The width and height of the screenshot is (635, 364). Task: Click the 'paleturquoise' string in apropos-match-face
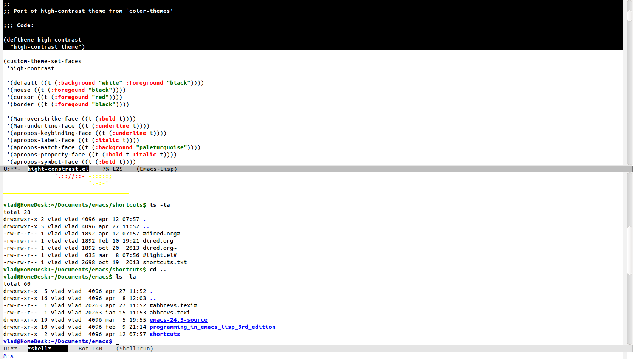tap(162, 147)
